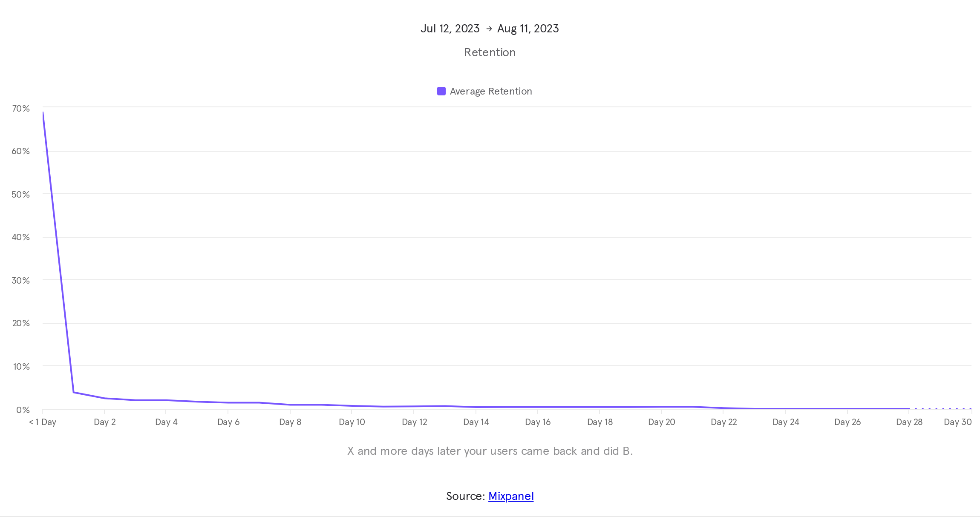The height and width of the screenshot is (517, 980).
Task: Click the purple Average Retention legend swatch
Action: click(x=441, y=91)
